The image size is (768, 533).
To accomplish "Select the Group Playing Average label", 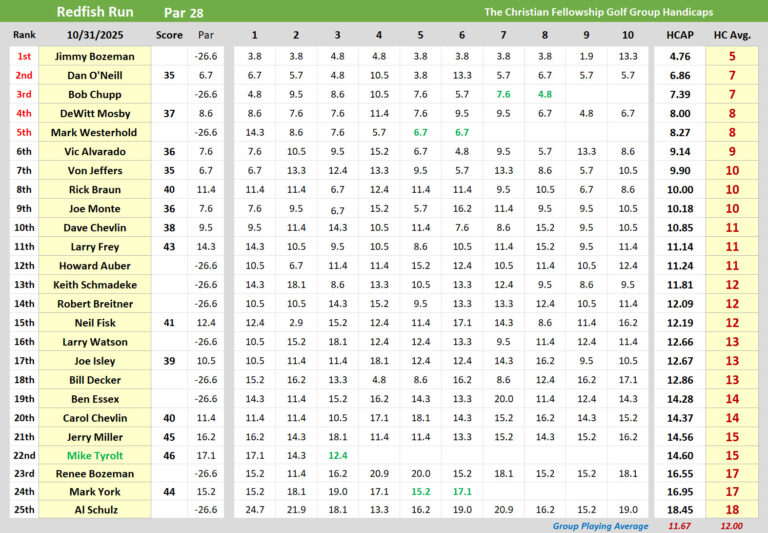I will click(599, 526).
